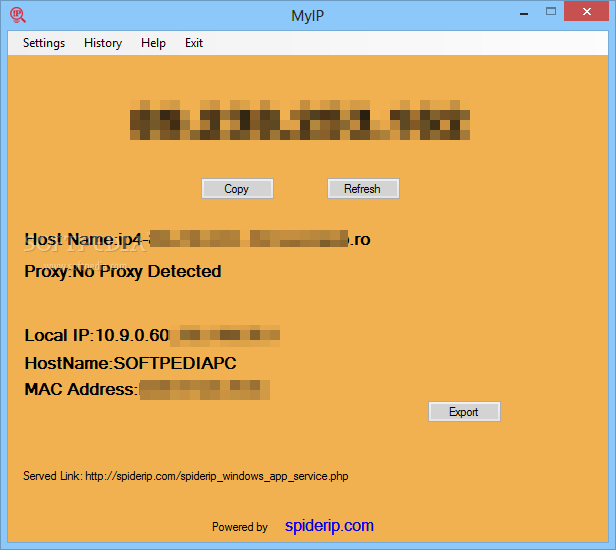
Task: Click the 'Powered by' label
Action: (x=240, y=527)
